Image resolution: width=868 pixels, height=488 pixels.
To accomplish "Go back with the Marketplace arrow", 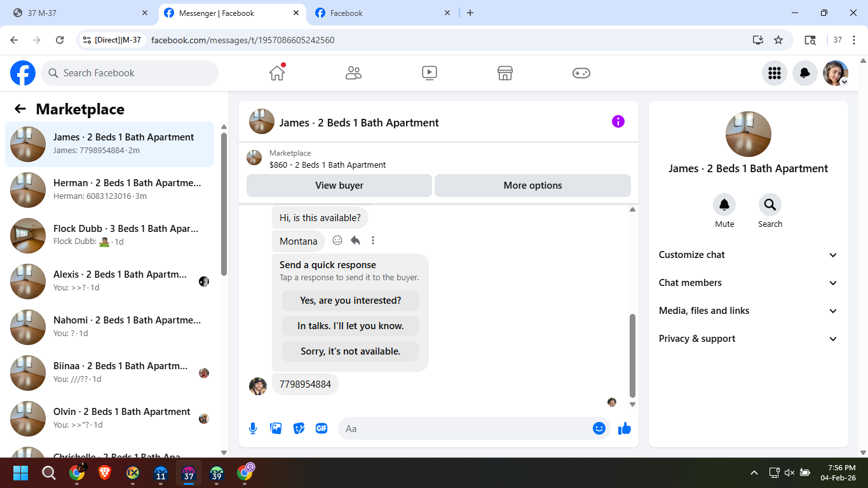I will [x=20, y=109].
